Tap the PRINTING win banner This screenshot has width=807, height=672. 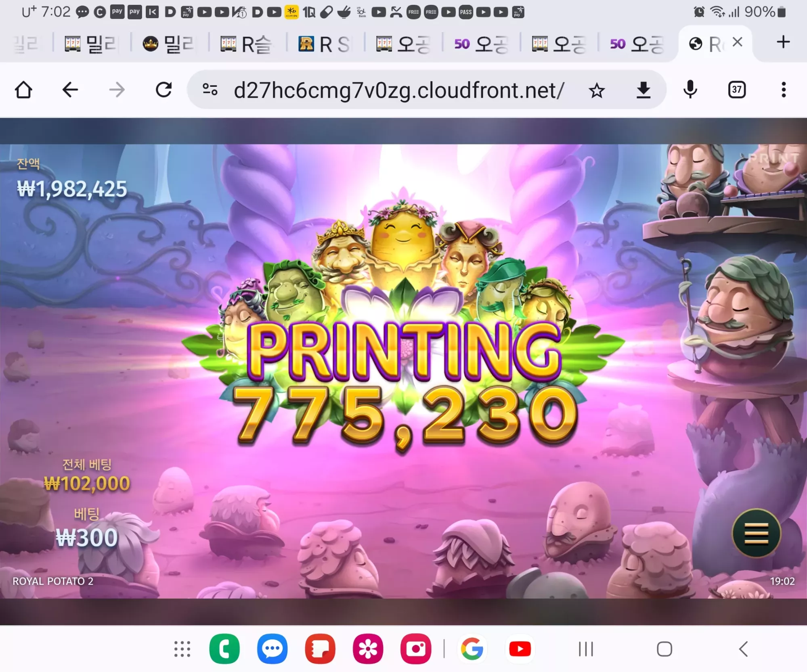pos(404,351)
